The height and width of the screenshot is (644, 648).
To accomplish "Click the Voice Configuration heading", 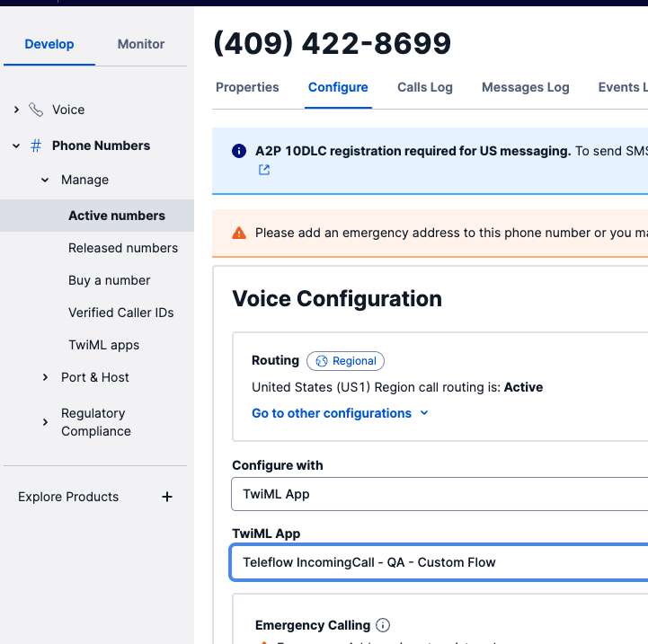I will [337, 299].
